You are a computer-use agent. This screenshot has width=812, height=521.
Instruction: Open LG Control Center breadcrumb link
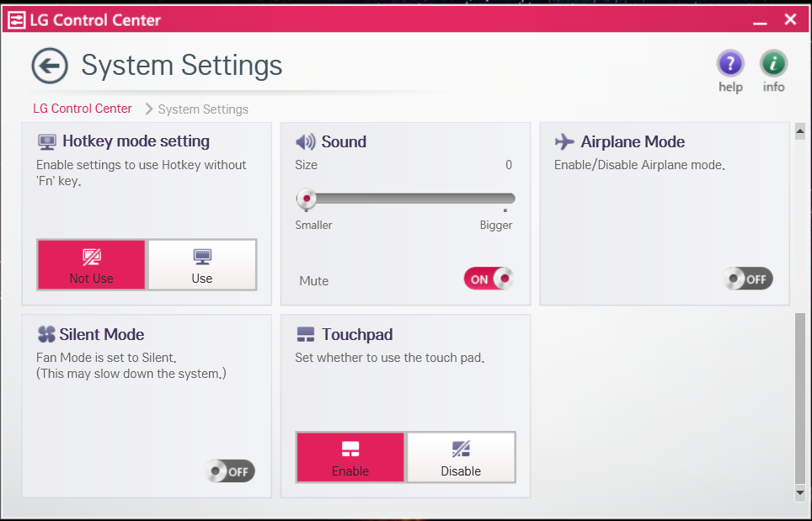pyautogui.click(x=83, y=109)
